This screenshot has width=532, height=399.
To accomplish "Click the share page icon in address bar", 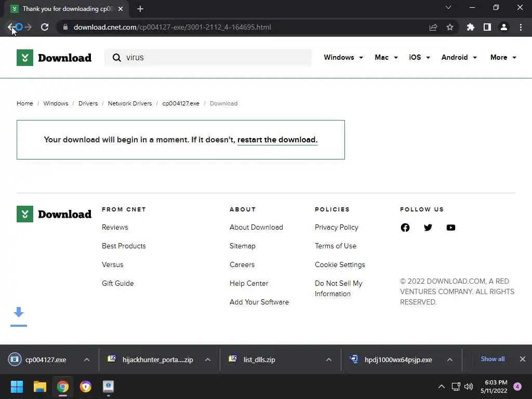I will tap(433, 27).
